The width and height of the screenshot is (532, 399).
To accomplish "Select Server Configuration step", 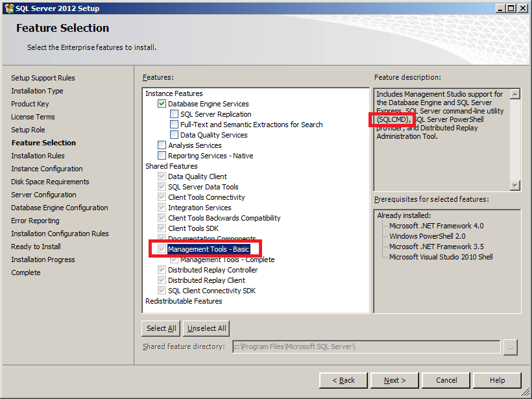I will [x=43, y=195].
